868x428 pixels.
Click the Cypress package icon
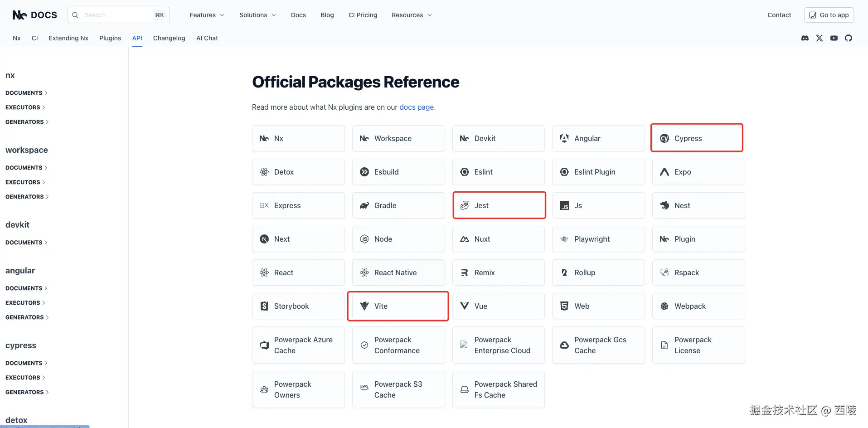[664, 138]
